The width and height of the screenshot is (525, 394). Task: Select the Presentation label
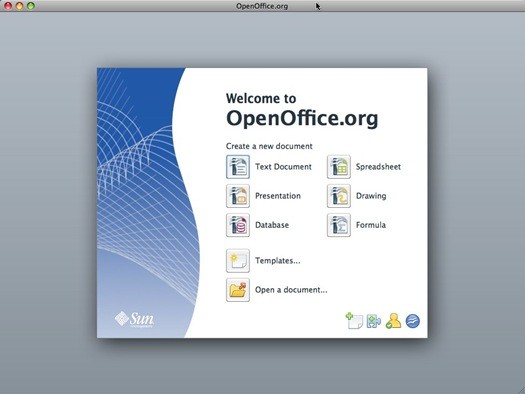pyautogui.click(x=278, y=196)
